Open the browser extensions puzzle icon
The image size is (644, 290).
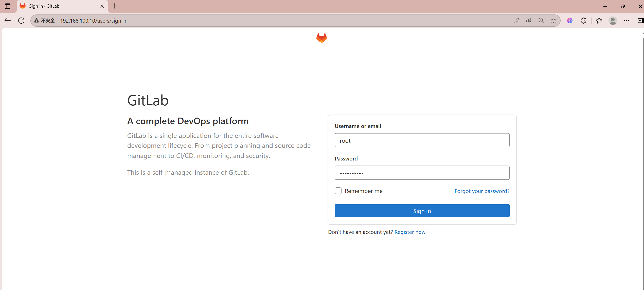(x=583, y=21)
